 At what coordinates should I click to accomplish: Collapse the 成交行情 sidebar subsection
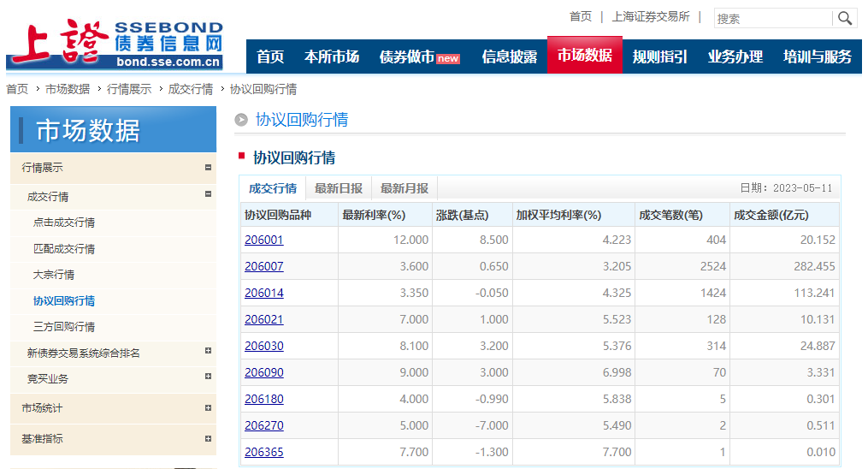click(208, 193)
